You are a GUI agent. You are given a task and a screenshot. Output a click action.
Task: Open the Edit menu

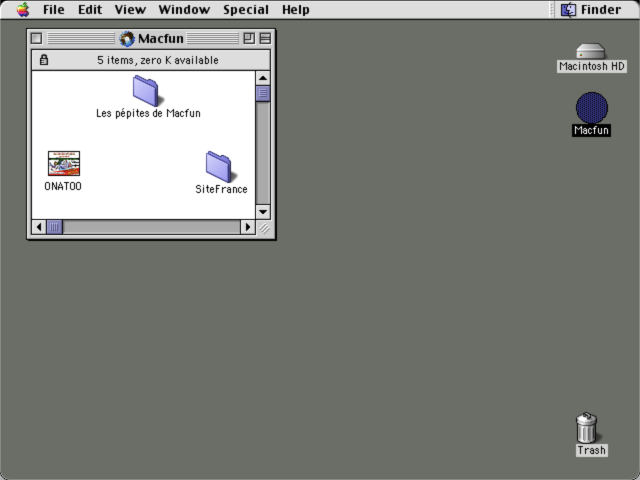[90, 9]
